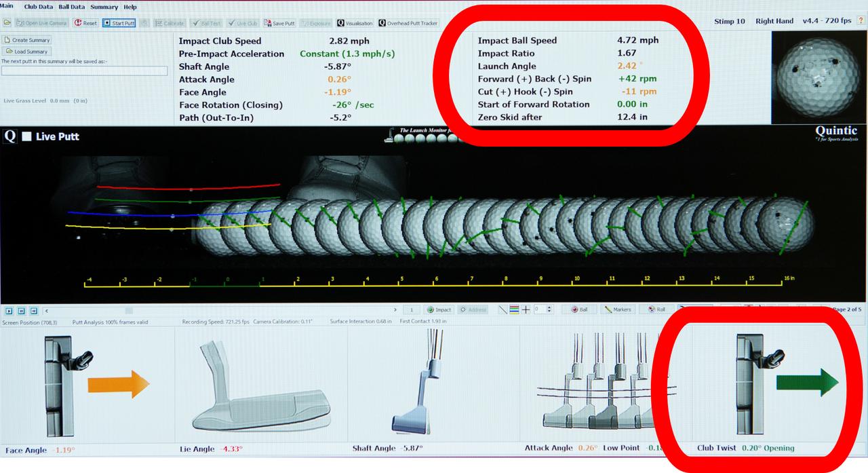Click the line color swatch selector
868x473 pixels.
(514, 309)
